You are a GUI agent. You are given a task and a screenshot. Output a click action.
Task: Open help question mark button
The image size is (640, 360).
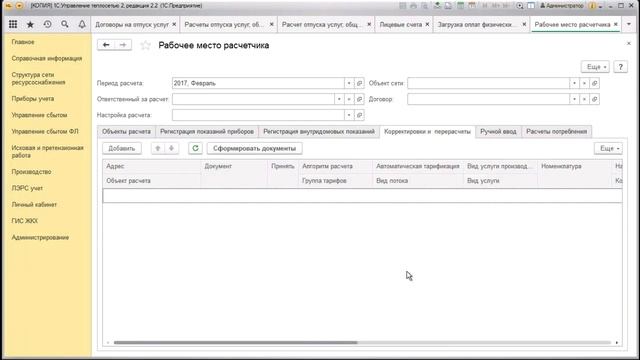(x=620, y=67)
